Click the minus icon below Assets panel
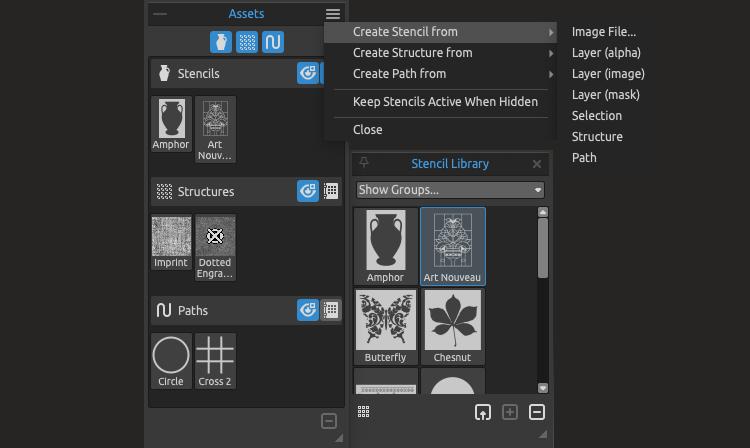 pos(329,421)
